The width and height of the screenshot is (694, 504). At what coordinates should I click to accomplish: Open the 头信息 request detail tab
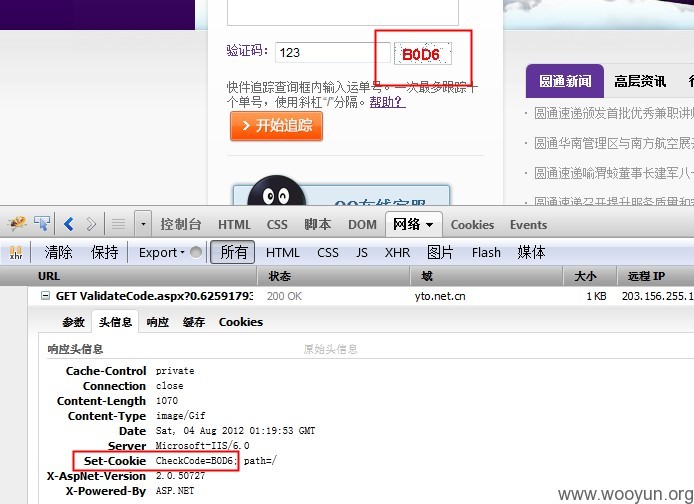pyautogui.click(x=115, y=322)
